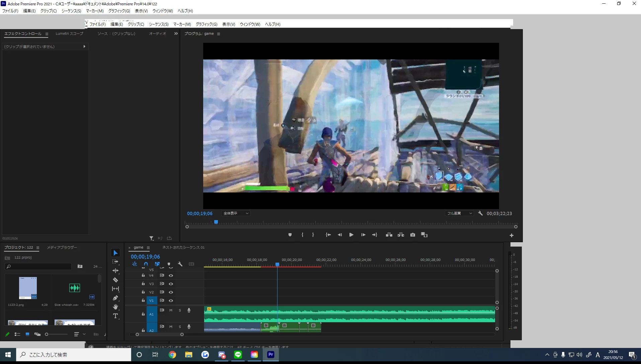The width and height of the screenshot is (641, 364).
Task: Open timeline display settings wrench
Action: [180, 264]
